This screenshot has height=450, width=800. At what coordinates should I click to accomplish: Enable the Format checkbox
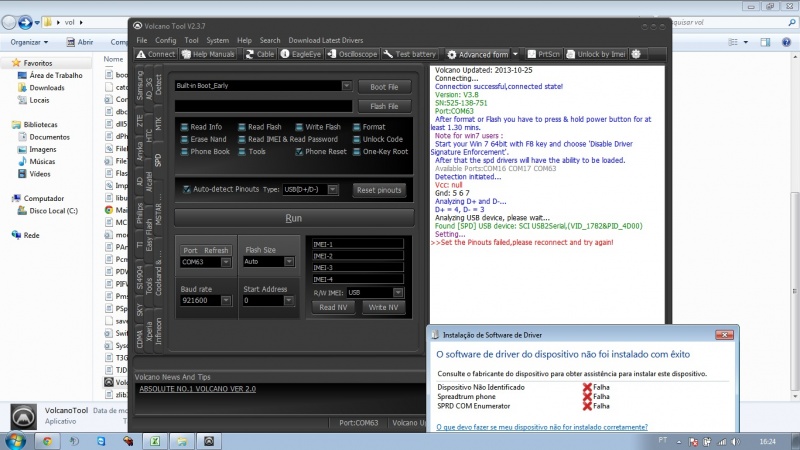point(357,127)
